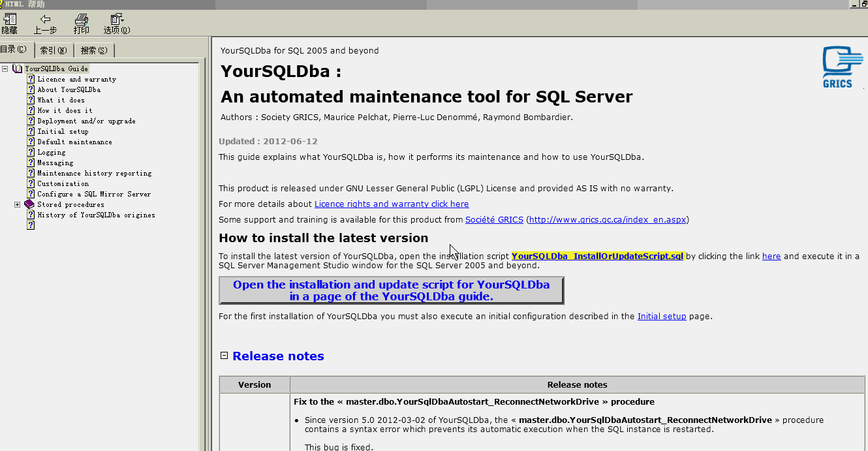The width and height of the screenshot is (868, 451).
Task: Collapse the YourSQLDba Guide tree node
Action: 5,69
